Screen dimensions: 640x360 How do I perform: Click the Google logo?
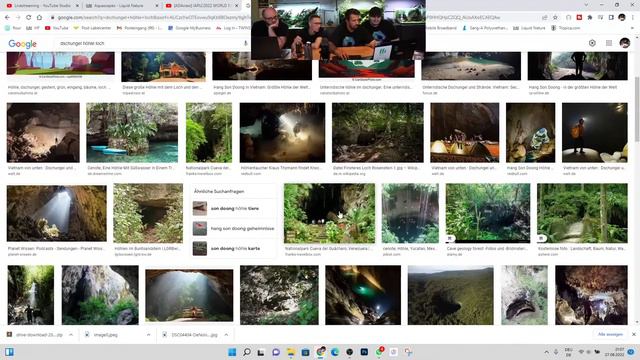coord(22,44)
